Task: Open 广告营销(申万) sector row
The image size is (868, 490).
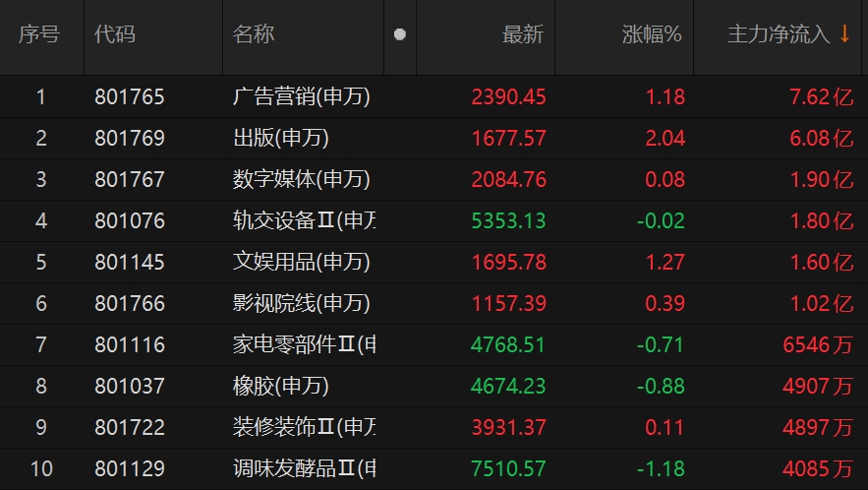Action: 301,97
